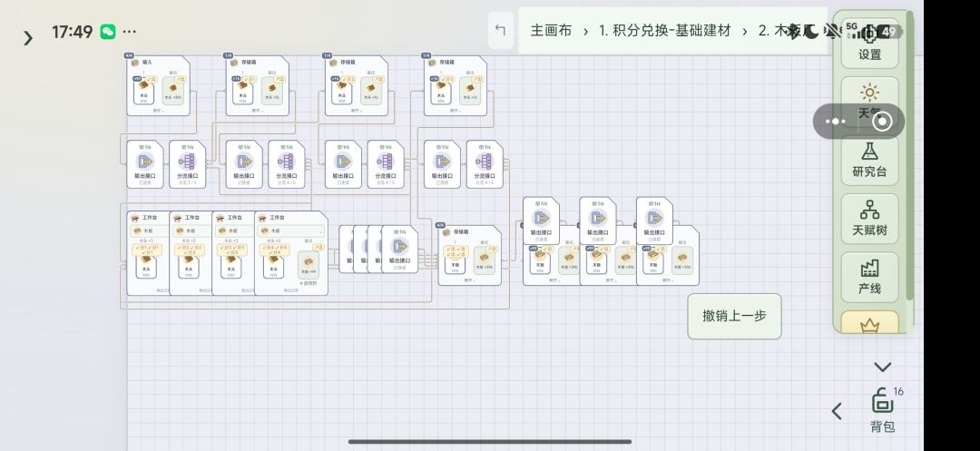
Task: Expand the 展开 toggle on the 输入 node
Action: (158, 111)
